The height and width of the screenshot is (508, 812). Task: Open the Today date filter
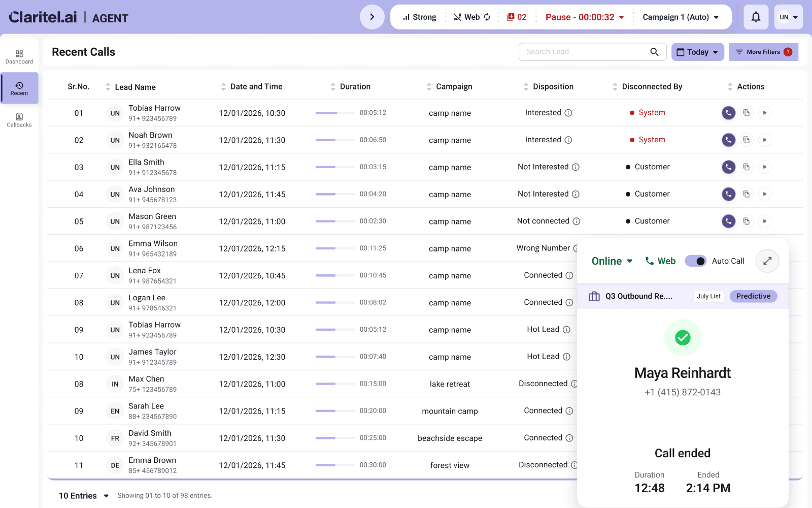pos(697,52)
